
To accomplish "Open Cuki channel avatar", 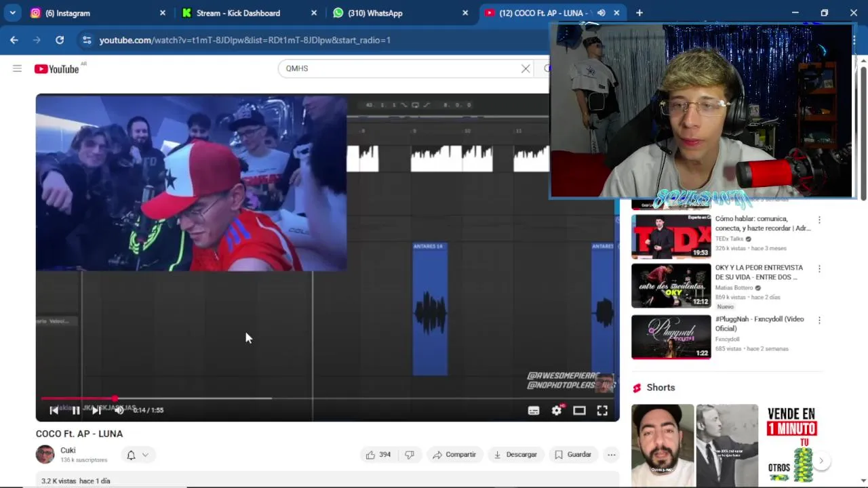I will [x=45, y=454].
